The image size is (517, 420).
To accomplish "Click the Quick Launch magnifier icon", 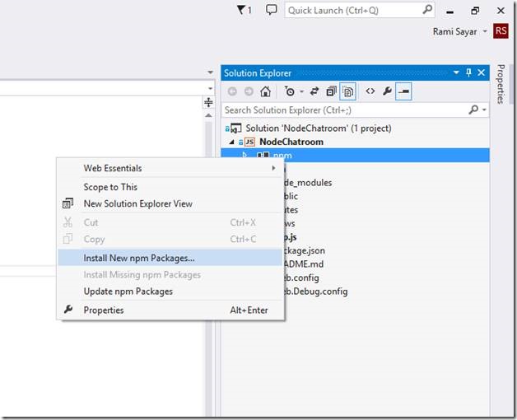I will (427, 10).
